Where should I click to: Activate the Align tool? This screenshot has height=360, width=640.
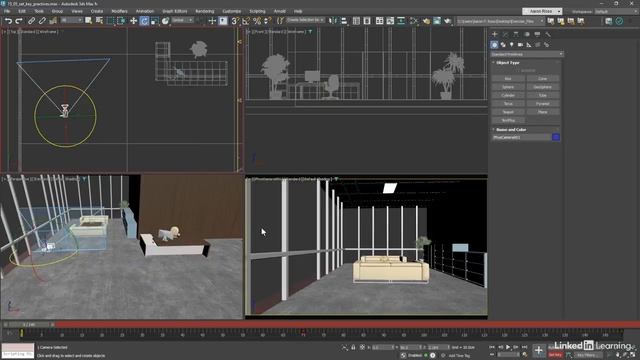344,21
